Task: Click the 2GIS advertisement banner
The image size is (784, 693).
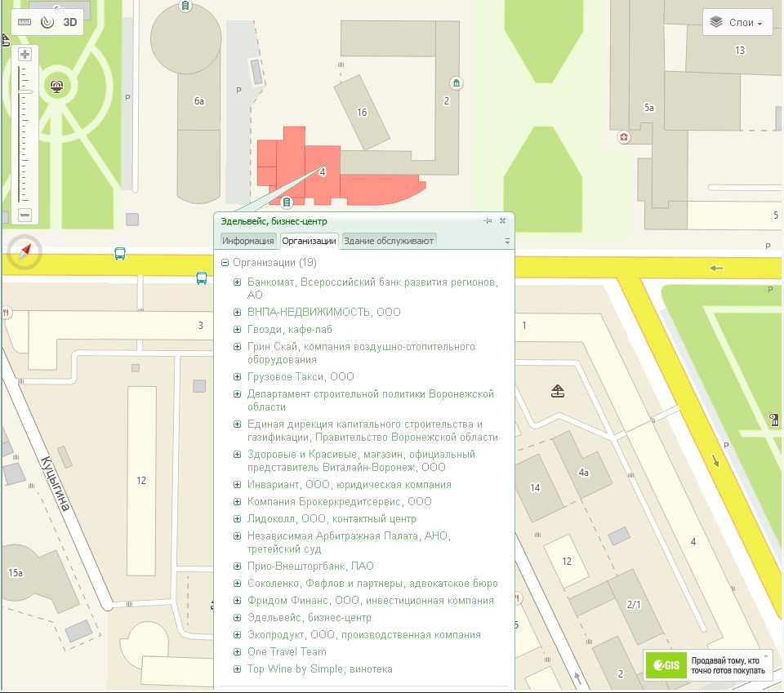Action: tap(709, 664)
